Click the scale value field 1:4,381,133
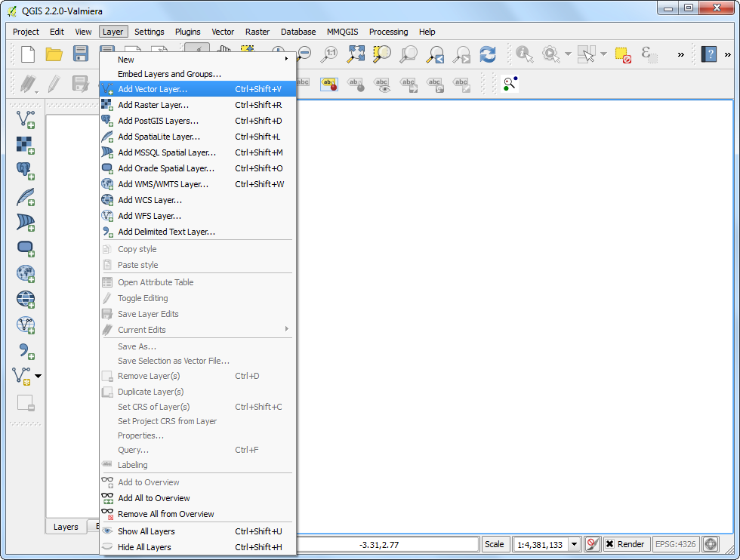The height and width of the screenshot is (560, 740). tap(541, 544)
